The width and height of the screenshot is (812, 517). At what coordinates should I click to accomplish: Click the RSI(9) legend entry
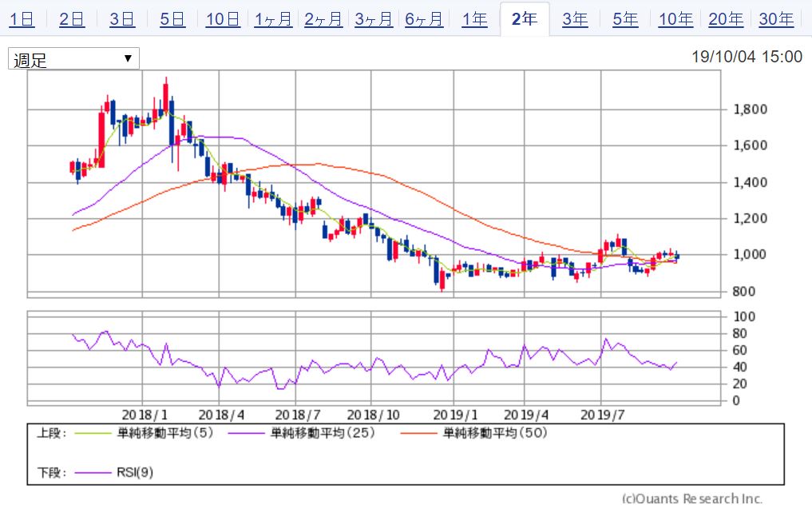pos(135,472)
